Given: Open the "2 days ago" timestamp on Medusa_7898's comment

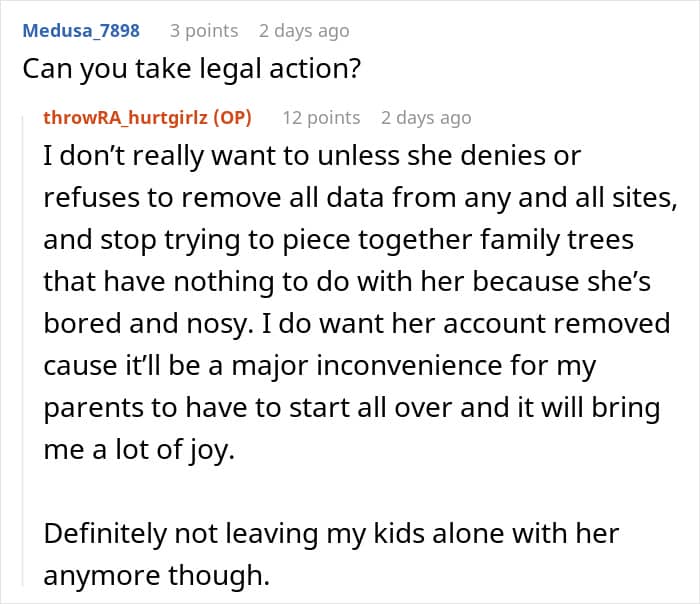Looking at the screenshot, I should 304,30.
